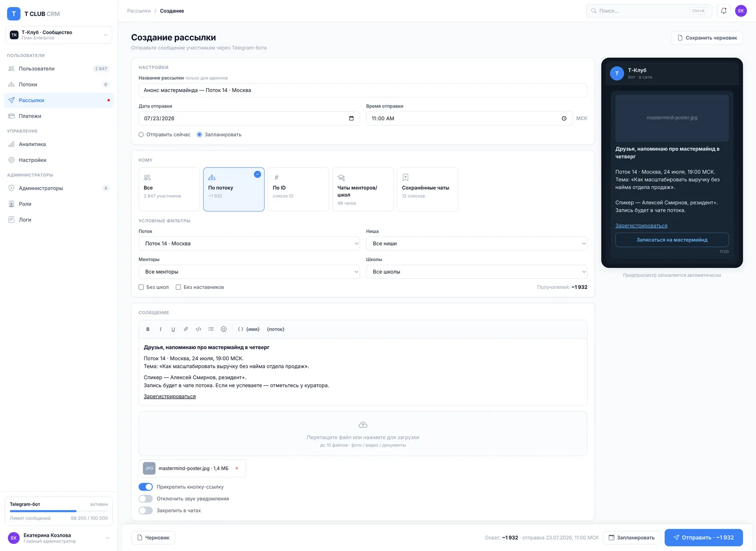756x551 pixels.
Task: Click Сохранить черновик button
Action: [707, 38]
